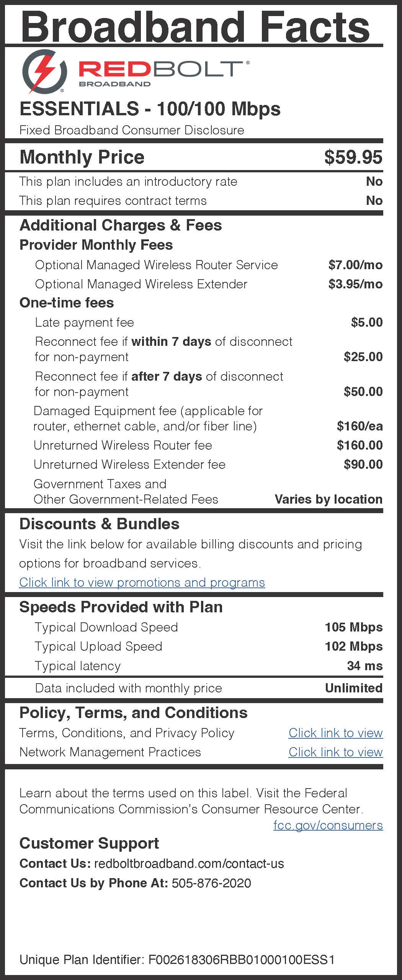Viewport: 402px width, 980px height.
Task: Click the 34 ms typical latency value
Action: 365,666
